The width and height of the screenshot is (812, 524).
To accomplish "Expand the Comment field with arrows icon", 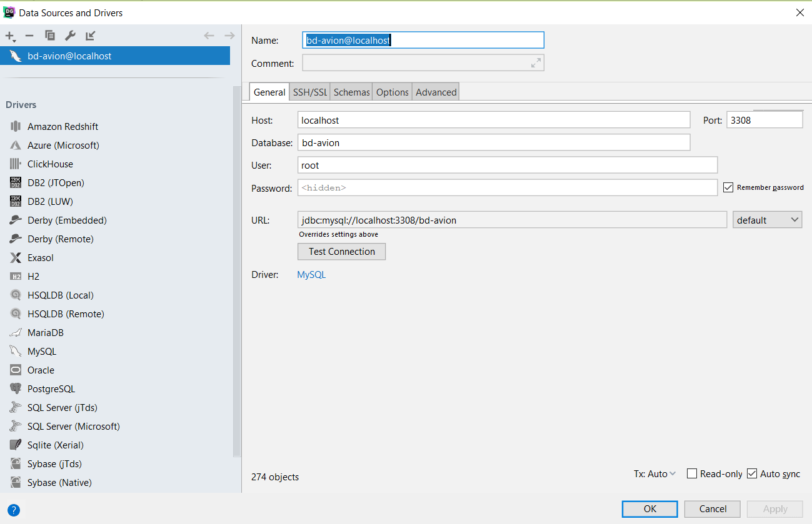I will coord(536,63).
